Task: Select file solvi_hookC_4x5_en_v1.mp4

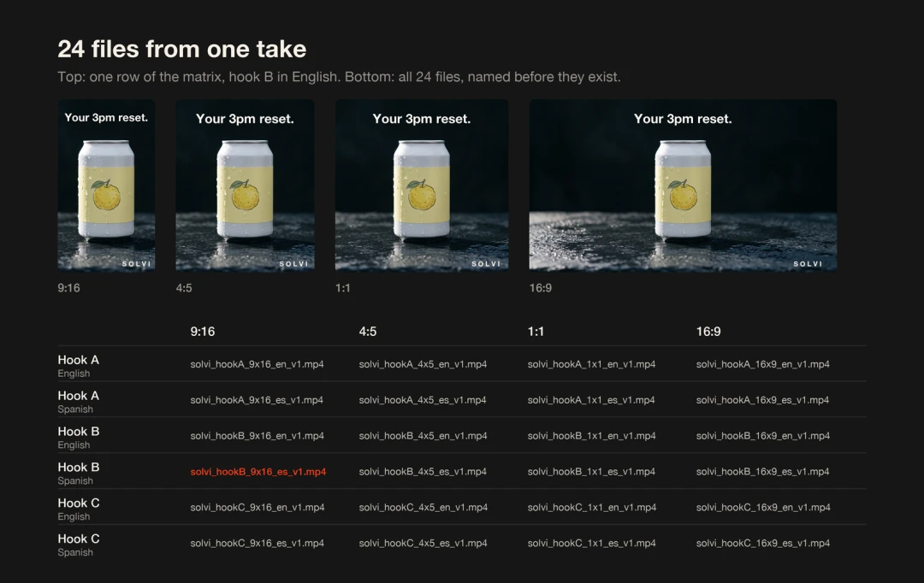Action: pyautogui.click(x=423, y=508)
